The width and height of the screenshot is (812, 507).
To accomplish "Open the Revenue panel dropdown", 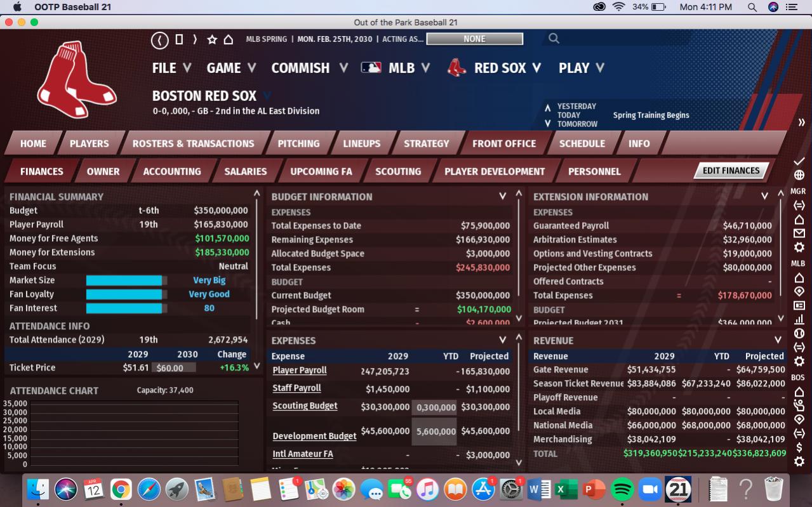I will click(777, 340).
